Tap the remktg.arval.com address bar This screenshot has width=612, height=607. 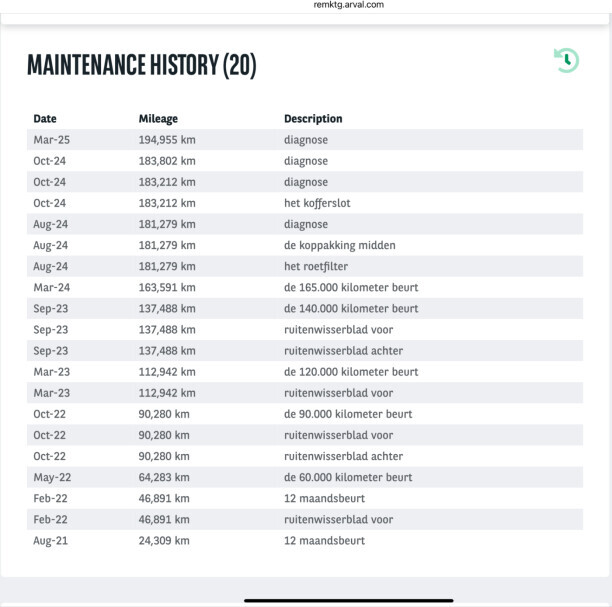[348, 5]
